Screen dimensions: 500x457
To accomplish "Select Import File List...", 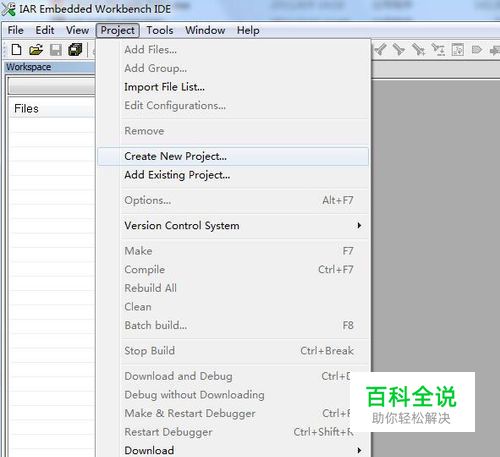I will click(233, 87).
